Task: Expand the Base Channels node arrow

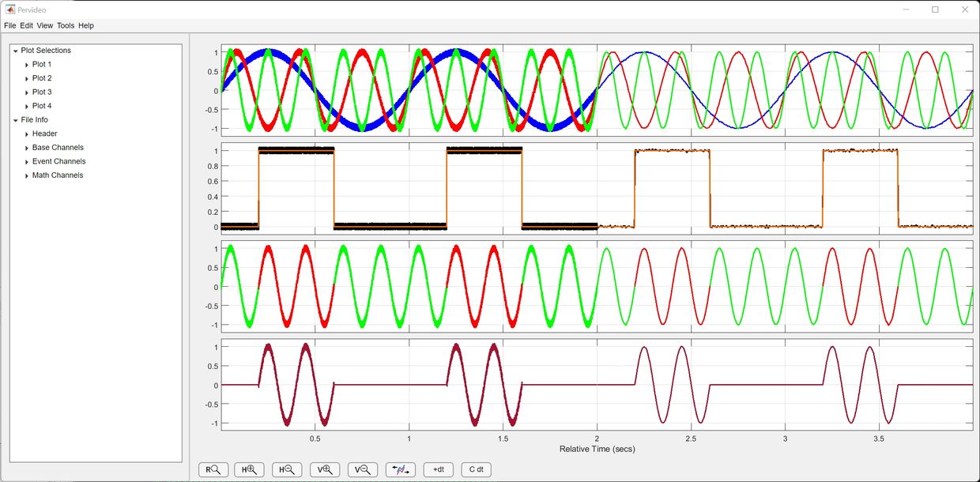Action: [27, 148]
